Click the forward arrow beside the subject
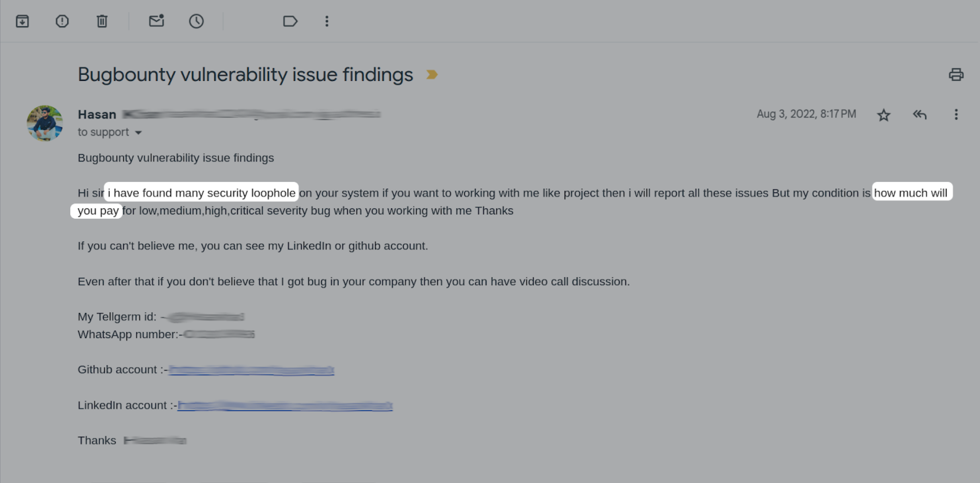Image resolution: width=980 pixels, height=483 pixels. coord(432,74)
